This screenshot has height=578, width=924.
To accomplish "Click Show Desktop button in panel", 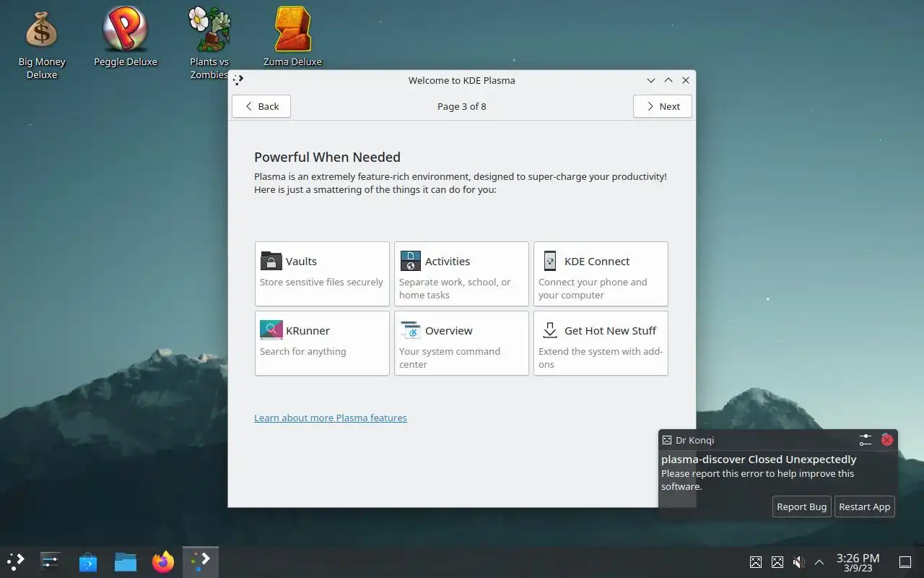I will (x=905, y=561).
